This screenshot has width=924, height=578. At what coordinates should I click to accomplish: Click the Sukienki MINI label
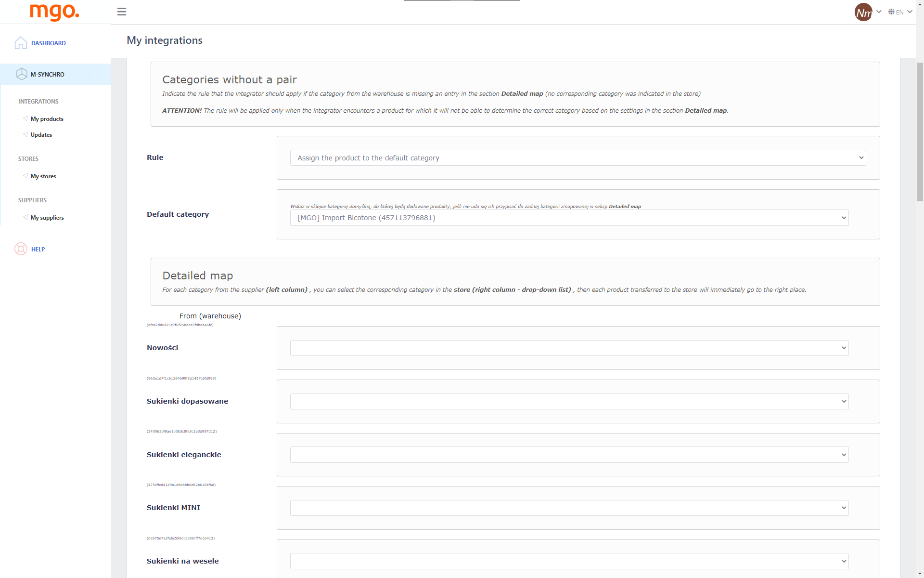[173, 508]
